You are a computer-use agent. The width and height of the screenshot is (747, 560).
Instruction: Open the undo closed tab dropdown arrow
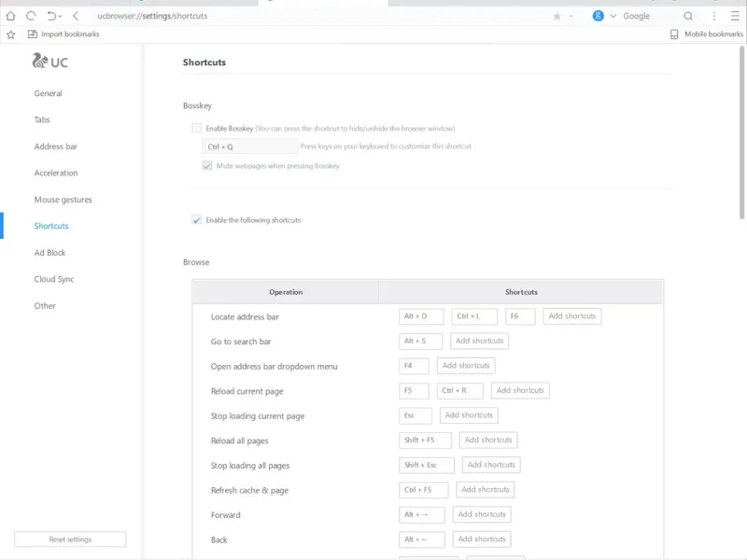pos(60,17)
